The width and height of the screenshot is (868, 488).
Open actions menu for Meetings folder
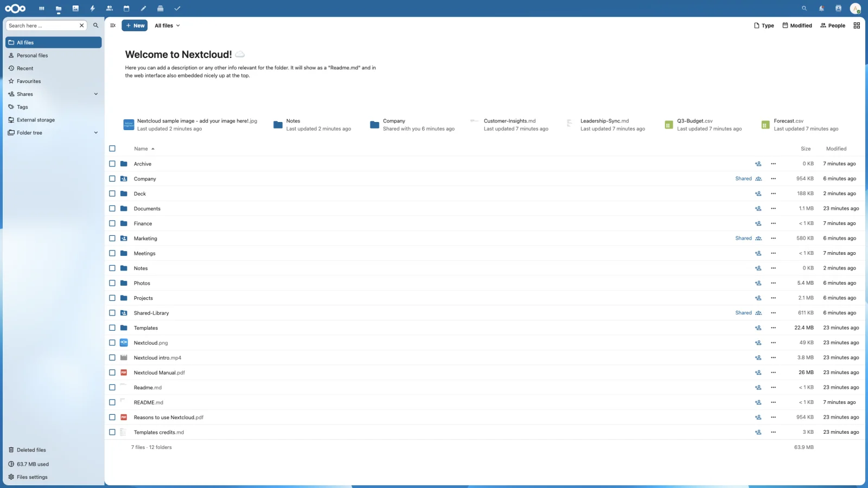773,253
